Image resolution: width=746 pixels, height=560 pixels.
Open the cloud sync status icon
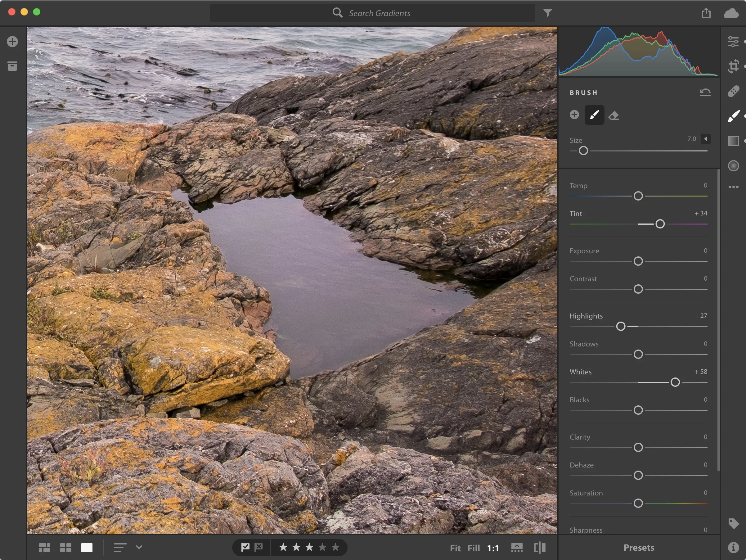pyautogui.click(x=731, y=13)
